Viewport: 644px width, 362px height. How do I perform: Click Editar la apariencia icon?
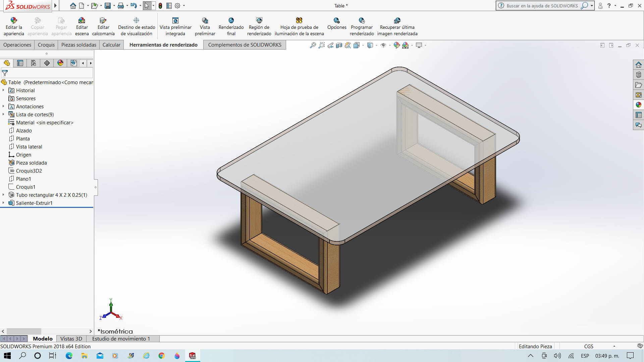click(x=14, y=20)
